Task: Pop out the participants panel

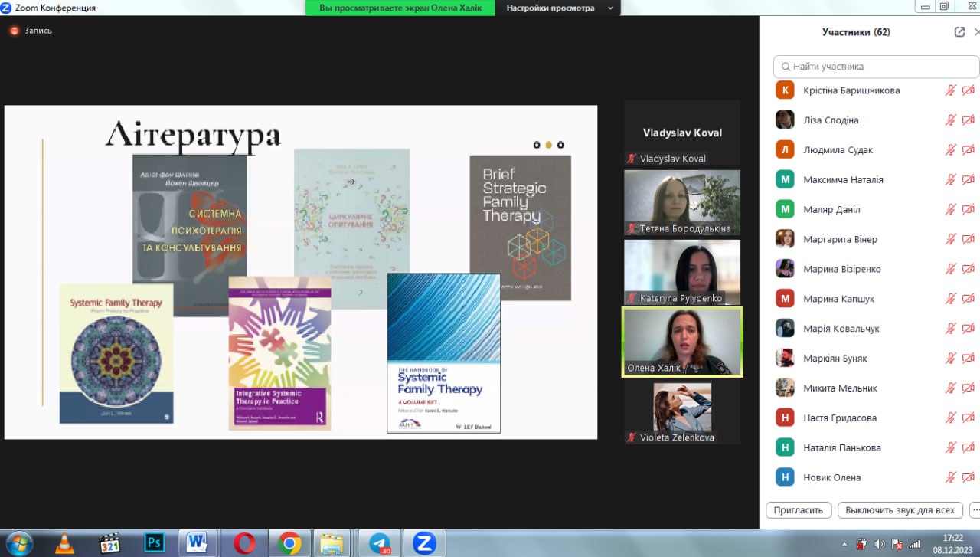Action: (959, 32)
